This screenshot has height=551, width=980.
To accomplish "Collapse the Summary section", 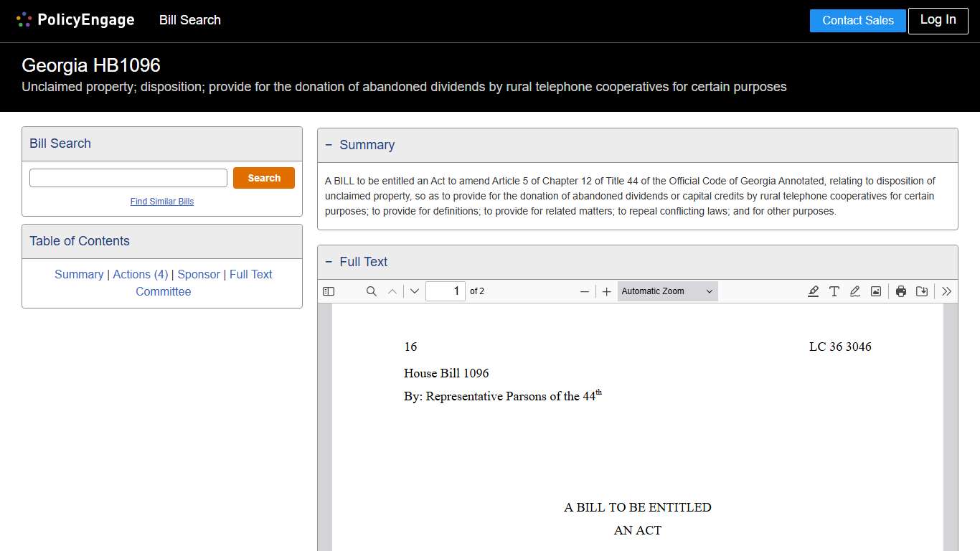I will click(x=329, y=144).
